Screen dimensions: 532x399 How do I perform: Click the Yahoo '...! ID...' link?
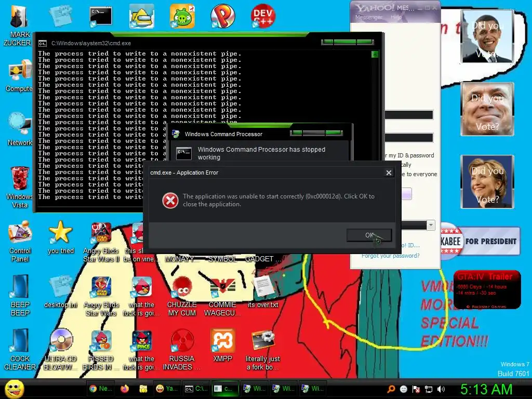[410, 245]
